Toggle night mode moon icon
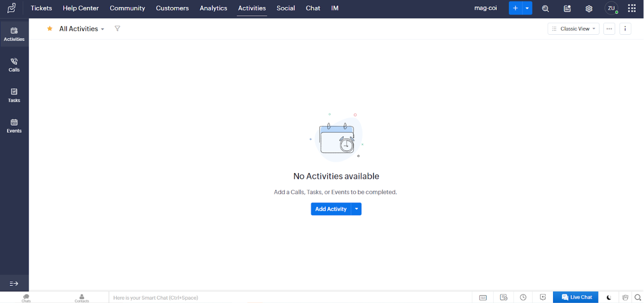The width and height of the screenshot is (644, 303). tap(609, 297)
